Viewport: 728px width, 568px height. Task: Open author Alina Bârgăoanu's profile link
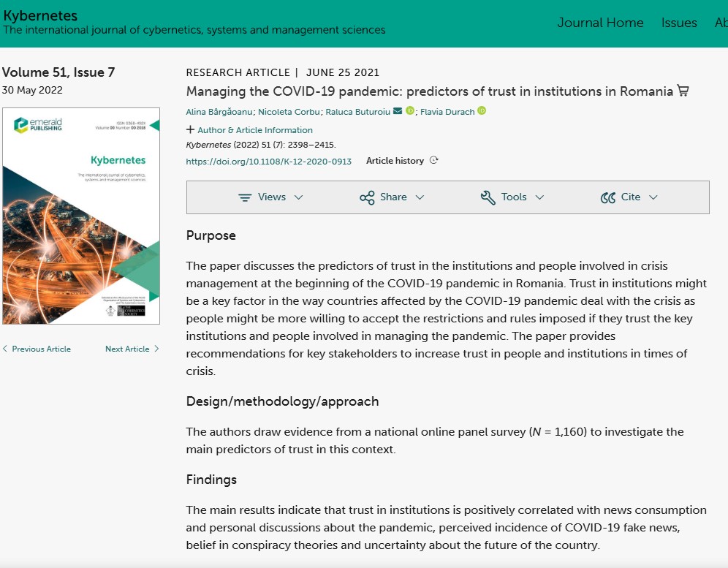click(x=219, y=112)
